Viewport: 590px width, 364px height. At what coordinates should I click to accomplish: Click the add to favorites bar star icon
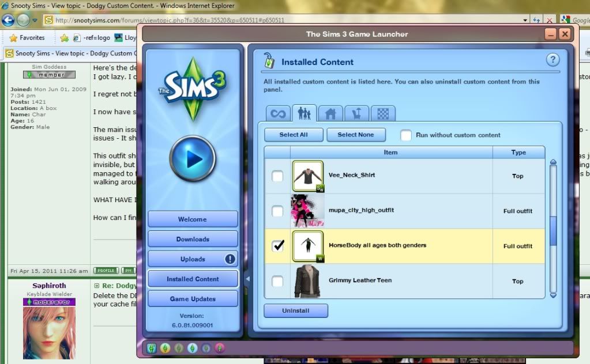[x=65, y=37]
